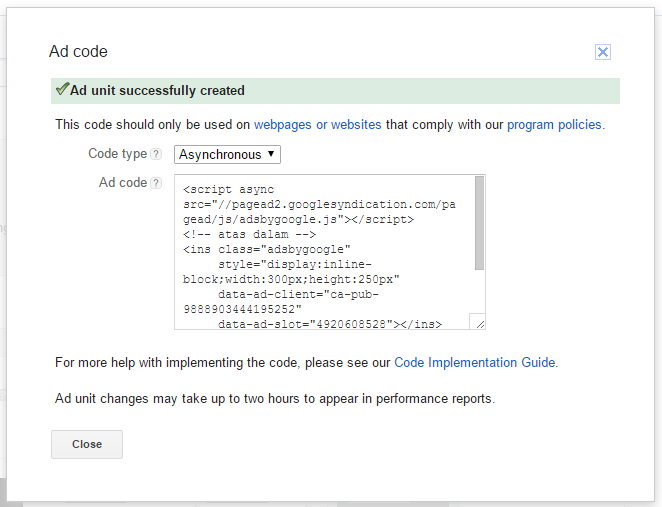Click the resize handle of the code box
The image size is (662, 507).
479,322
